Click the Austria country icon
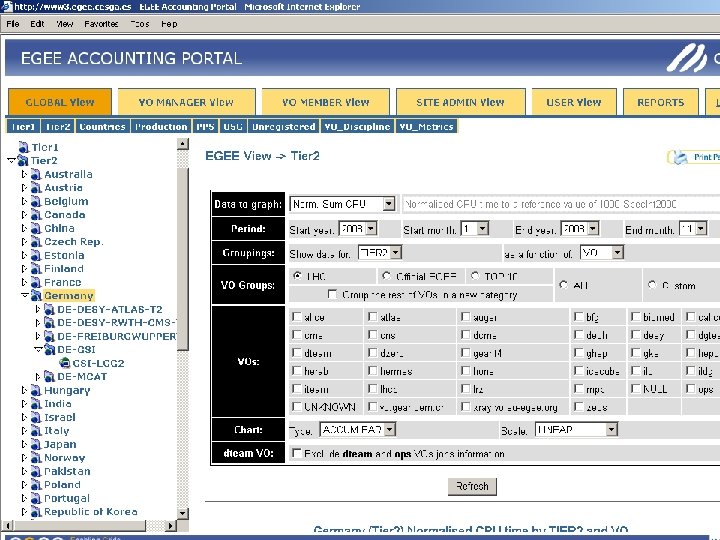The image size is (720, 540). (36, 188)
